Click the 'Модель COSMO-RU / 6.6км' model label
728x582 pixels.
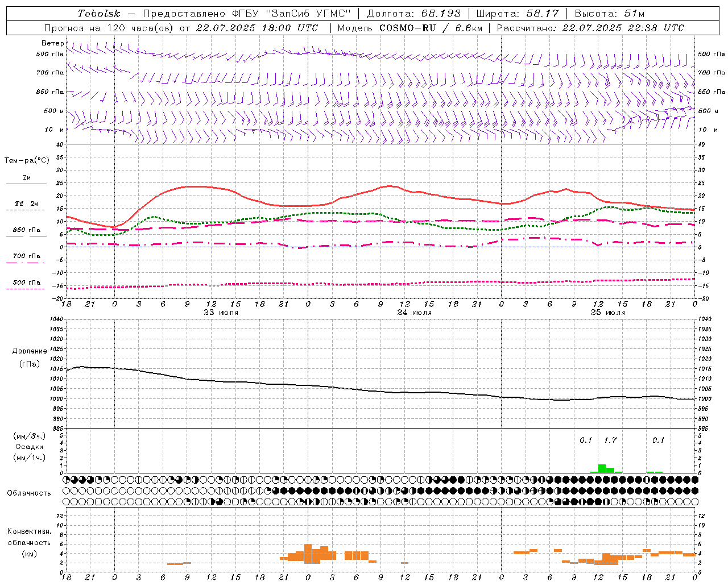tap(410, 28)
